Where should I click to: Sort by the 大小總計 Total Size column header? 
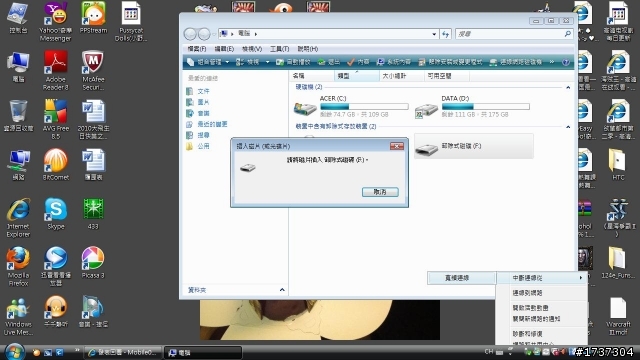pyautogui.click(x=402, y=76)
